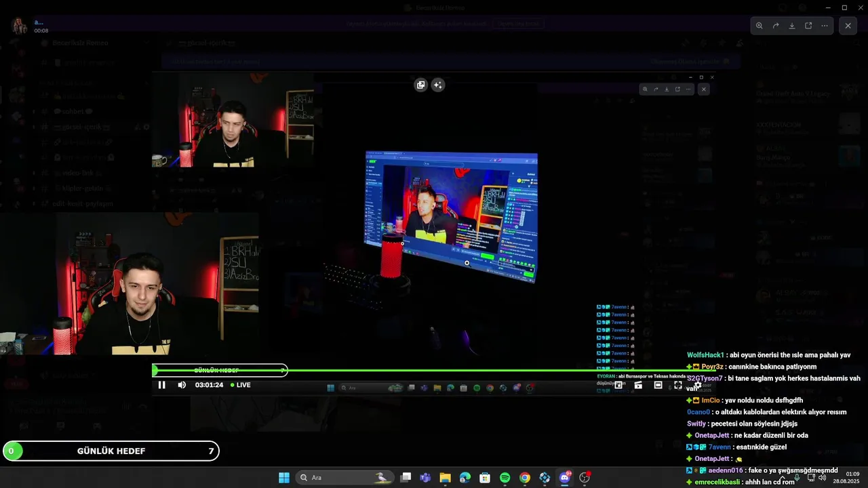Viewport: 868px width, 488px height.
Task: Click chat username Switly
Action: (696, 424)
